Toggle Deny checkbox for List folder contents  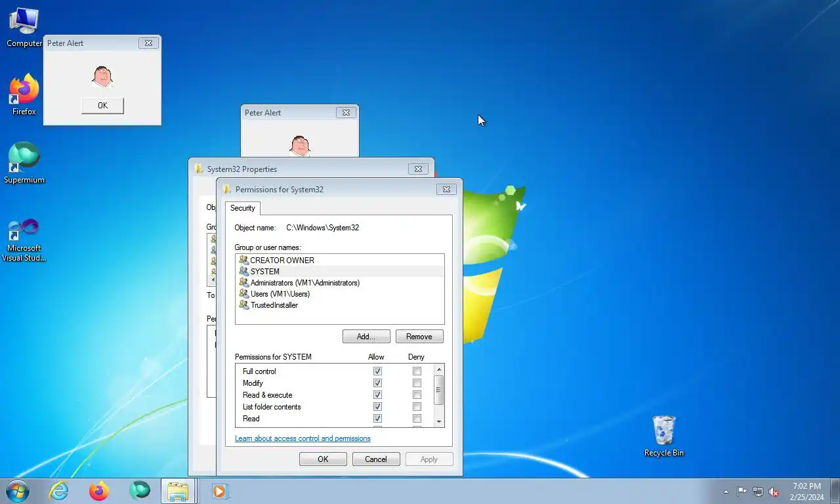(417, 407)
